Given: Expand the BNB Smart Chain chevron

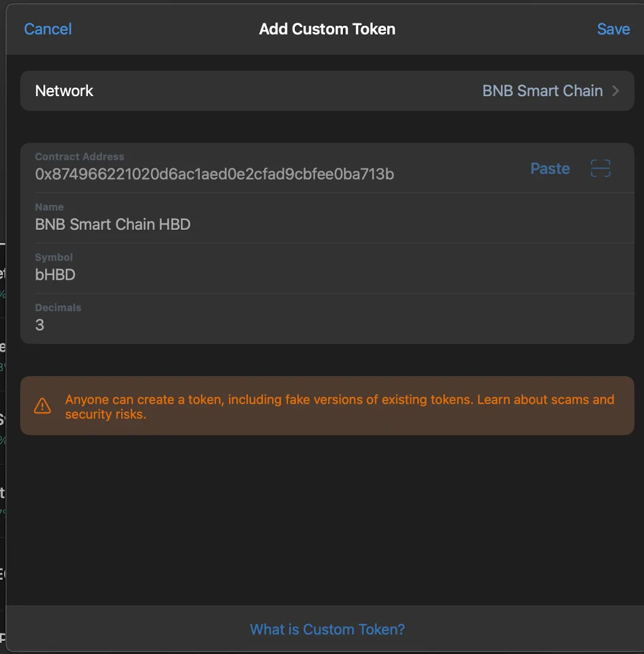Looking at the screenshot, I should 616,91.
